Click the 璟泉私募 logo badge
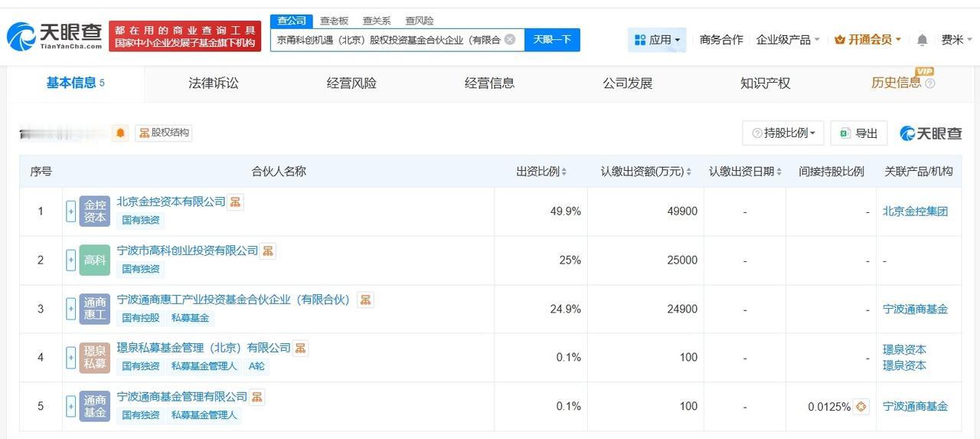 click(x=95, y=358)
